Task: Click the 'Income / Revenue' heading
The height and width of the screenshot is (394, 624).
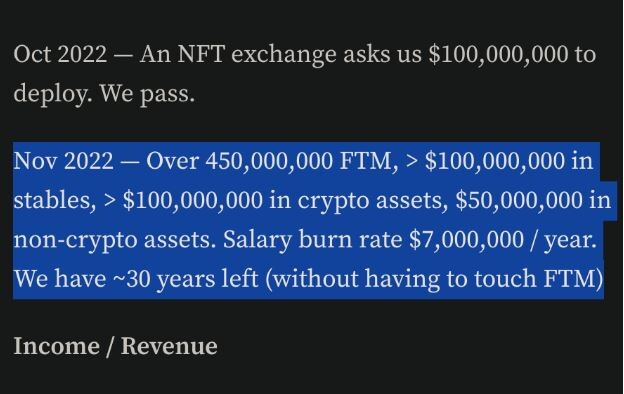Action: click(x=115, y=346)
